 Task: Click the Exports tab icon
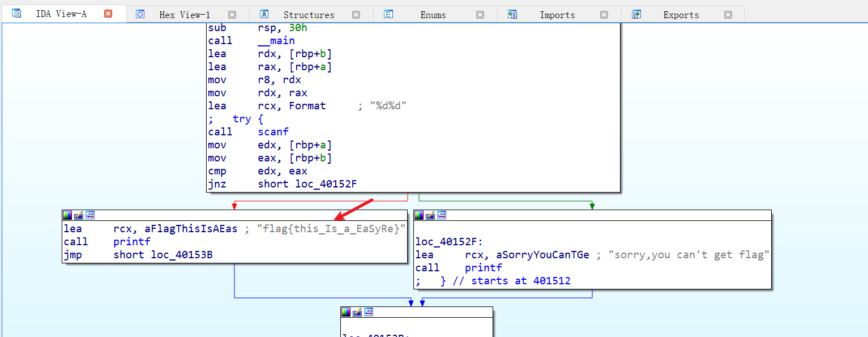point(636,14)
